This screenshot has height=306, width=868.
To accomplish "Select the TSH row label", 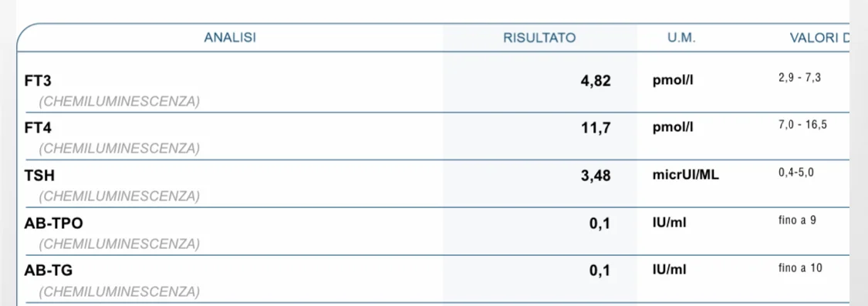I will tap(39, 176).
